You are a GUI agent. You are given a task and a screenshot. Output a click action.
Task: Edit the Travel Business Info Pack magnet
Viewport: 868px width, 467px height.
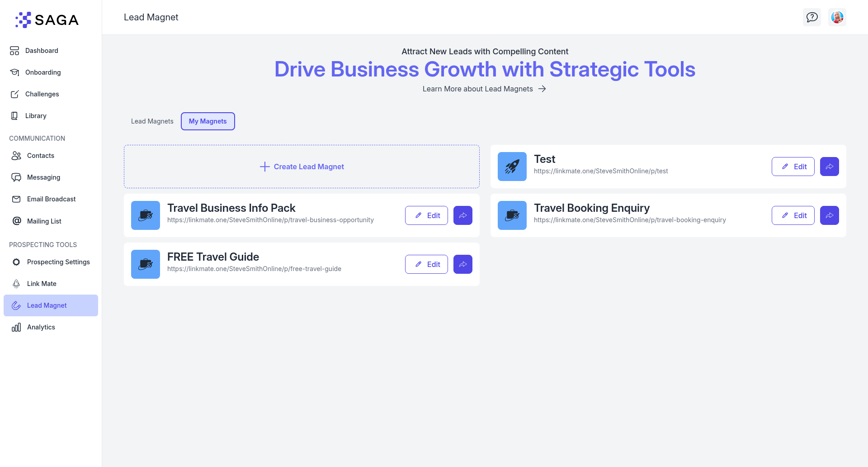[x=426, y=215]
